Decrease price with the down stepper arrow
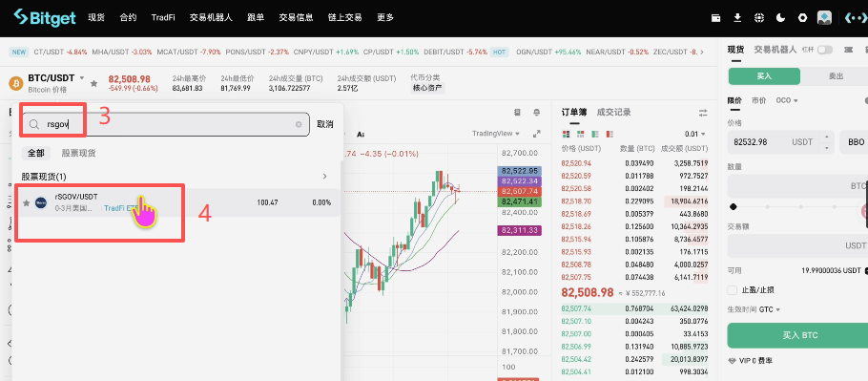The height and width of the screenshot is (381, 868). [826, 147]
